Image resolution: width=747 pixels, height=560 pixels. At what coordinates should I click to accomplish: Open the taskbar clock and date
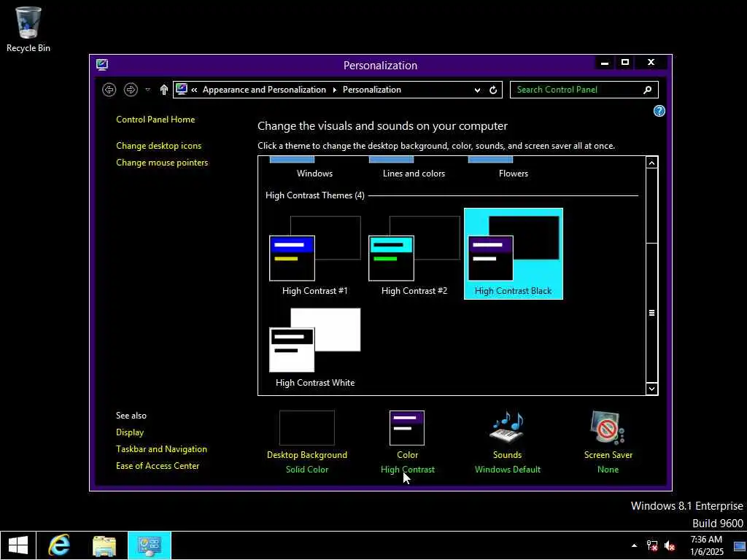[x=706, y=545]
